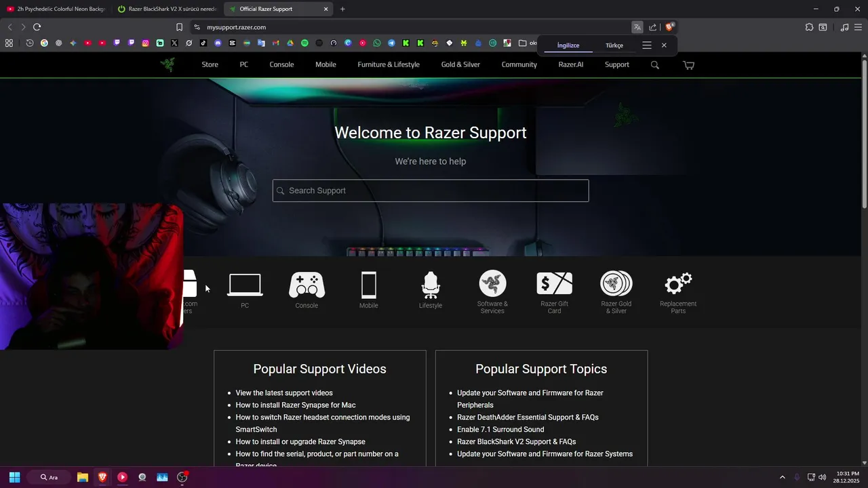Screen dimensions: 868x488
Task: Open 'Enable 7.1 Surround Sound' link
Action: (500, 429)
